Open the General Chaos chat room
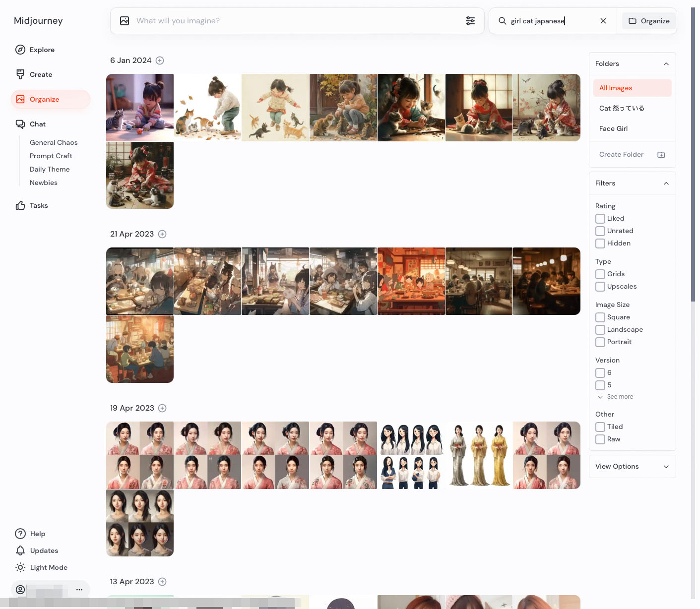700x609 pixels. (x=54, y=142)
